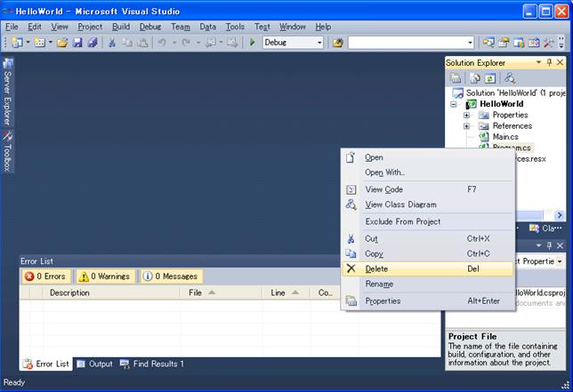
Task: Open the toolbar options overflow arrow
Action: pyautogui.click(x=561, y=43)
